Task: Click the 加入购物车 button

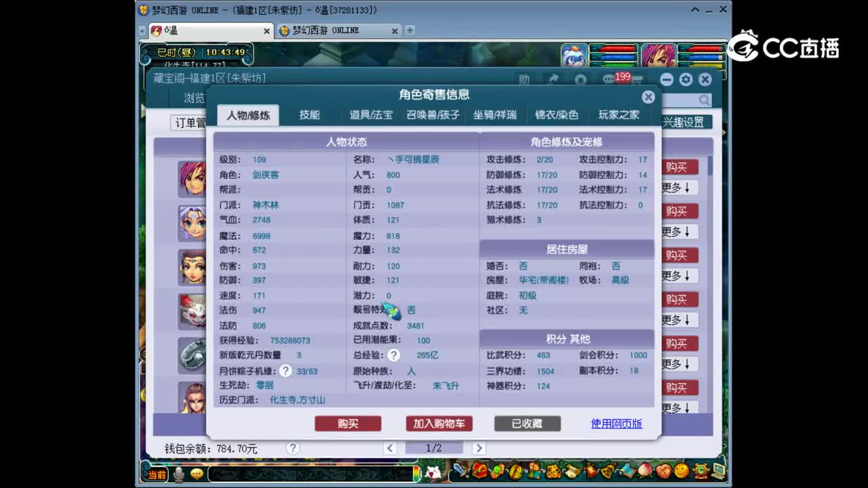Action: point(439,424)
